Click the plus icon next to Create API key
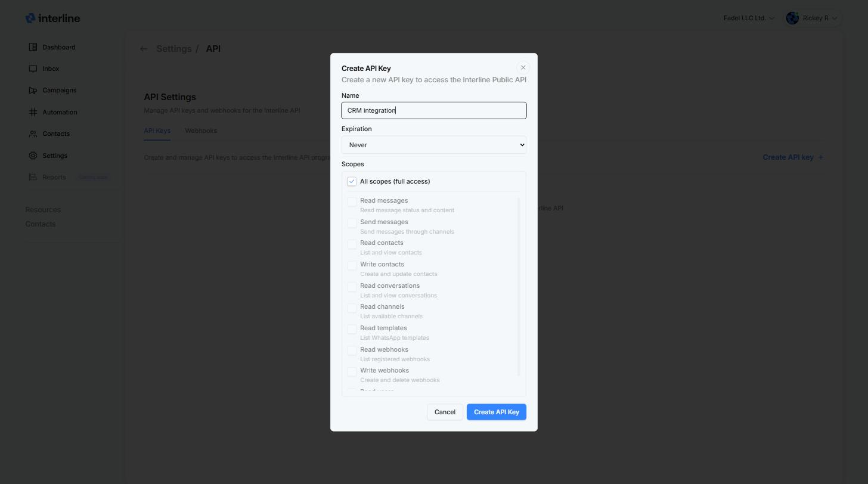This screenshot has width=868, height=484. click(821, 157)
